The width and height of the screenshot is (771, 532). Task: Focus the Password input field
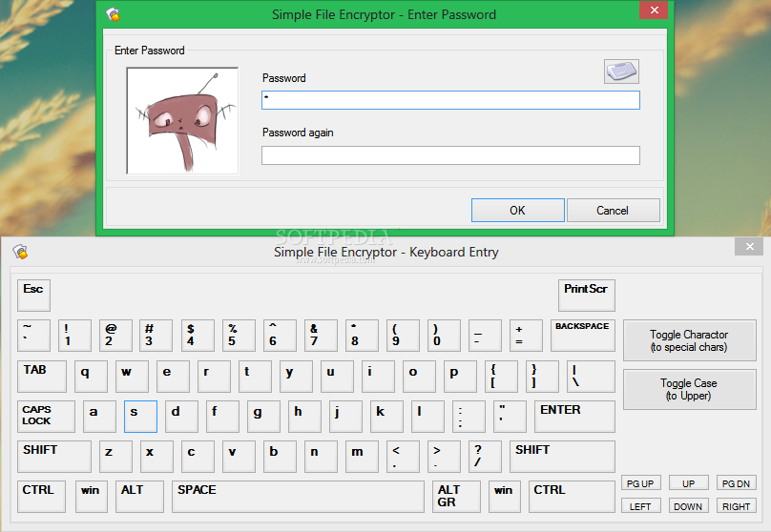point(450,100)
